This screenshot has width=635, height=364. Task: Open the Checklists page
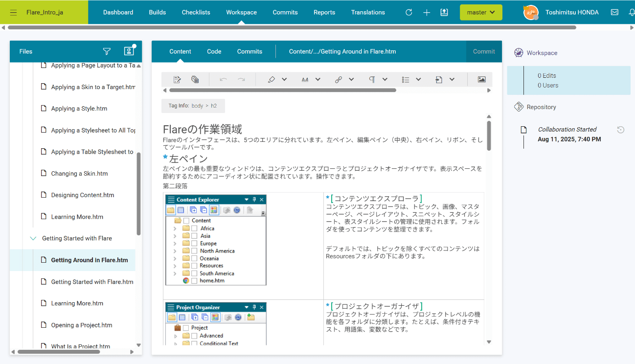196,12
